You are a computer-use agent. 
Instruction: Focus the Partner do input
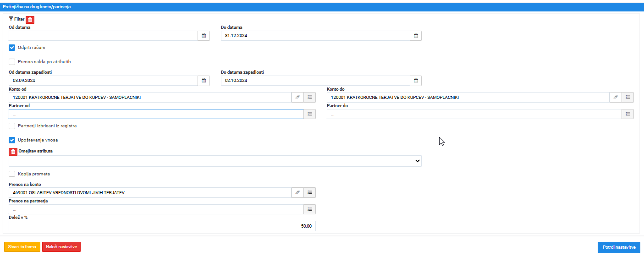click(474, 114)
